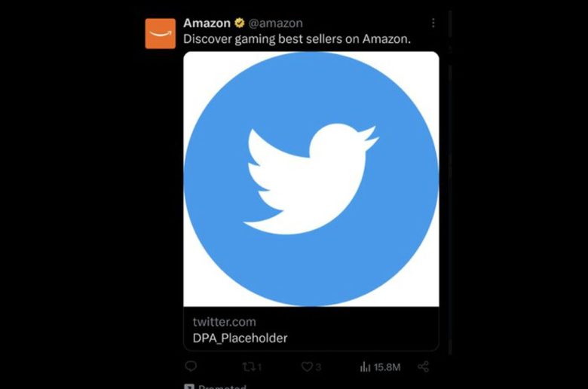Open the DPA_Placeholder card title
Image resolution: width=588 pixels, height=389 pixels.
pyautogui.click(x=240, y=338)
